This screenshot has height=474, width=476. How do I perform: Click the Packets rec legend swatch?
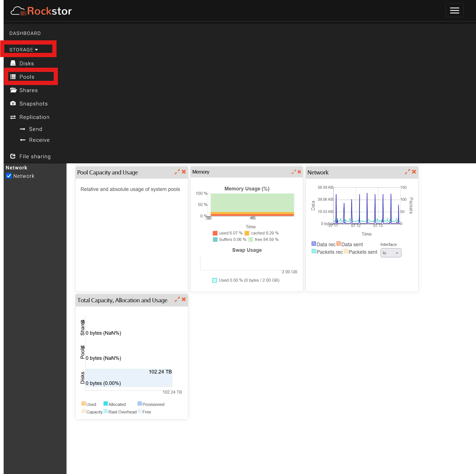pyautogui.click(x=314, y=251)
